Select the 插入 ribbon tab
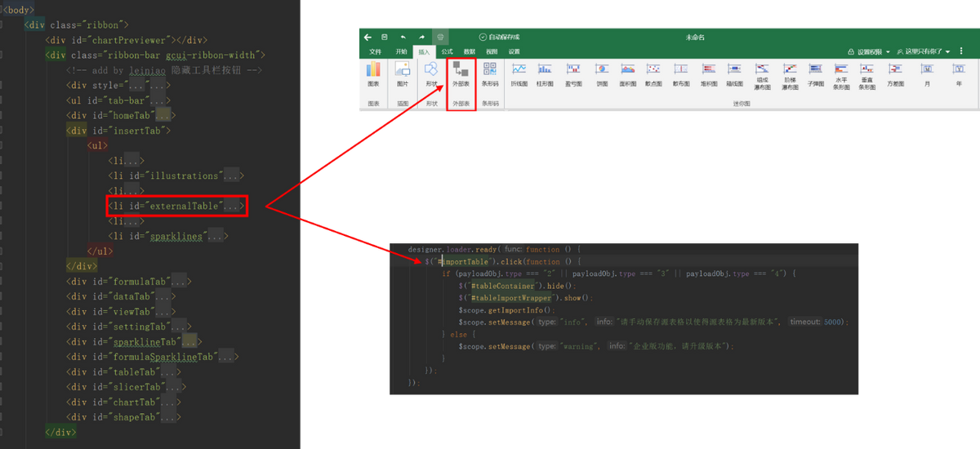 point(424,51)
